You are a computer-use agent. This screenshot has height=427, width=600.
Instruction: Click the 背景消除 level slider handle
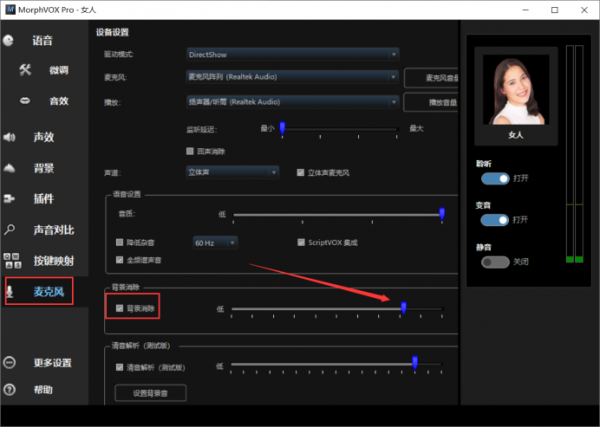tap(403, 308)
